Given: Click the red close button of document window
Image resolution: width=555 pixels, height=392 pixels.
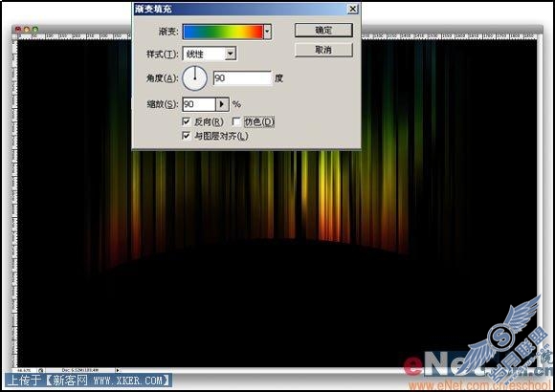Looking at the screenshot, I should (x=18, y=30).
